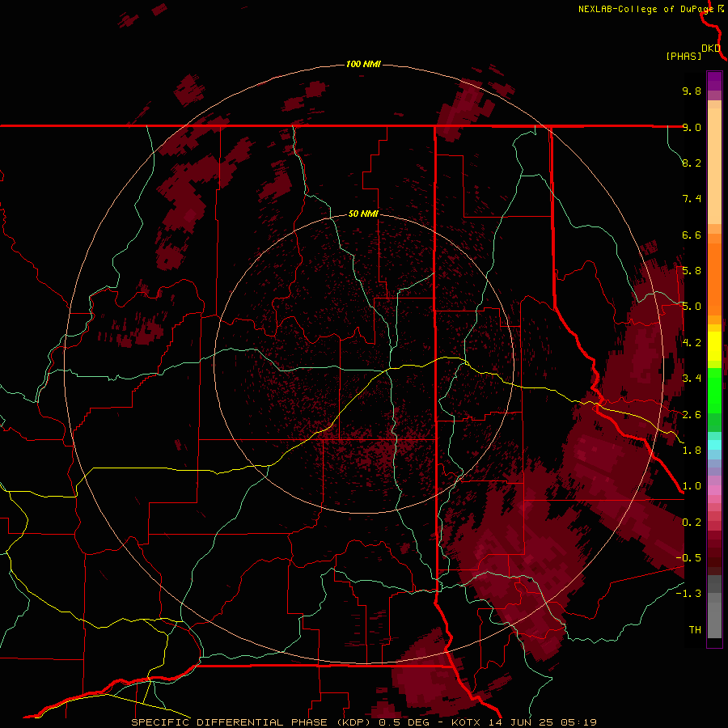Click the 5.8 value on the color scale

pyautogui.click(x=692, y=271)
